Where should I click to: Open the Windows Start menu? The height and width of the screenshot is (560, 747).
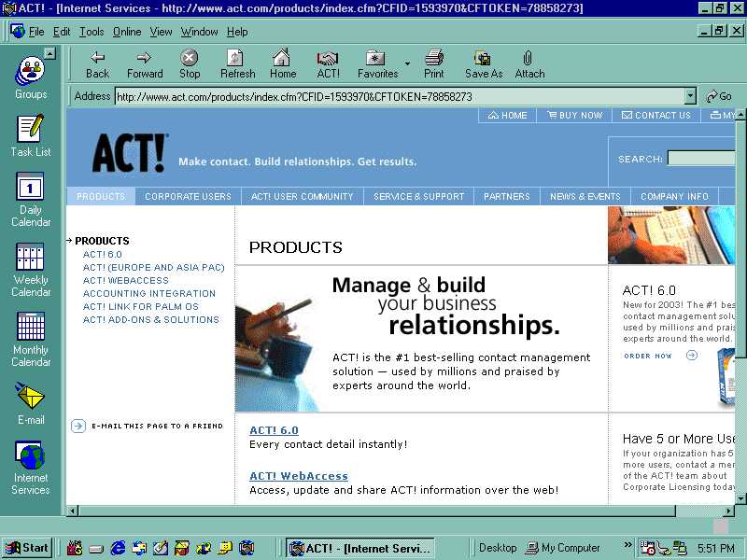click(27, 548)
